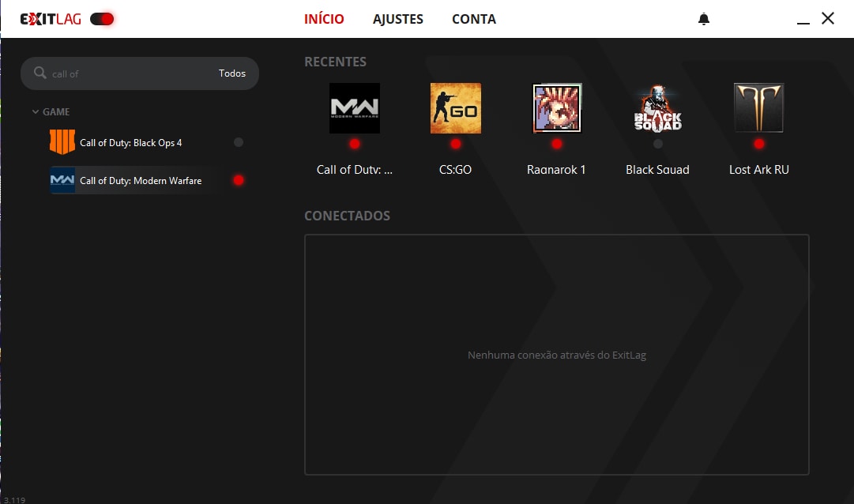The width and height of the screenshot is (854, 504).
Task: Select Call of Duty: Modern Warfare list entry
Action: click(141, 181)
